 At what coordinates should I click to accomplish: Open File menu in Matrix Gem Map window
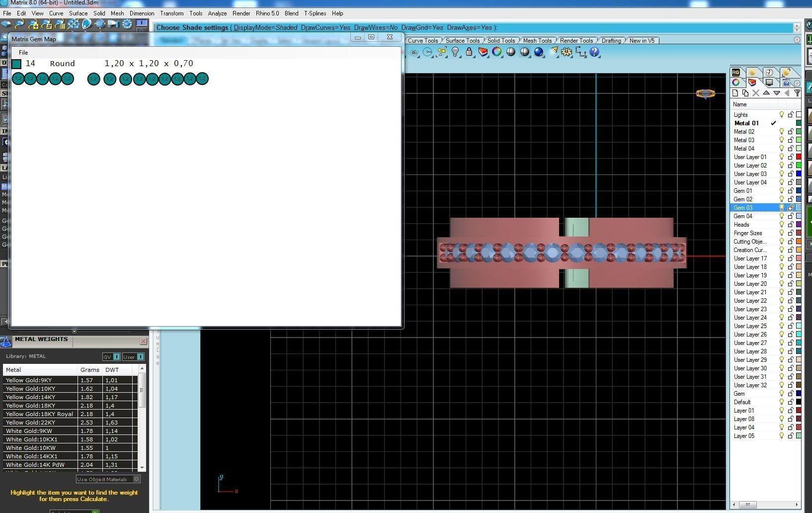point(23,52)
